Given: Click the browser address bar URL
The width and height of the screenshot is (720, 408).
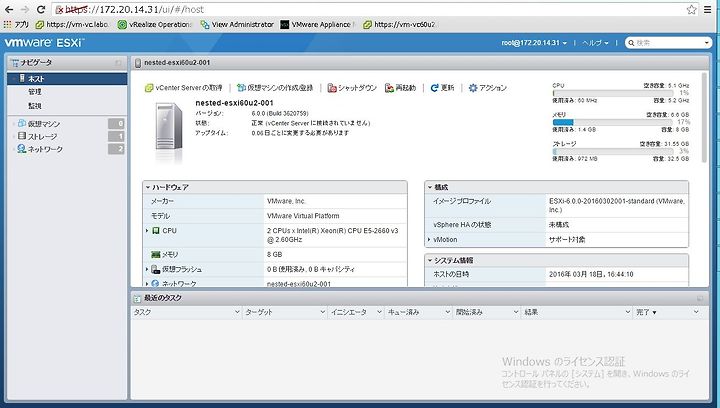Looking at the screenshot, I should (367, 9).
